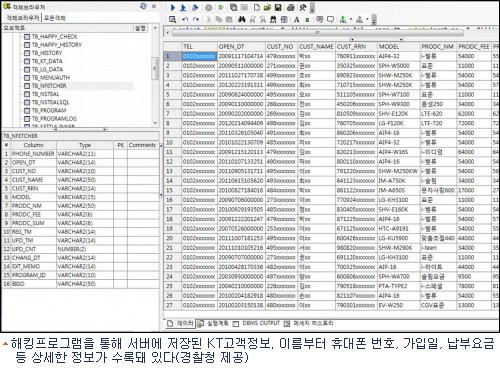Select the TB_HISTORY table
The width and height of the screenshot is (500, 368).
coord(47,53)
